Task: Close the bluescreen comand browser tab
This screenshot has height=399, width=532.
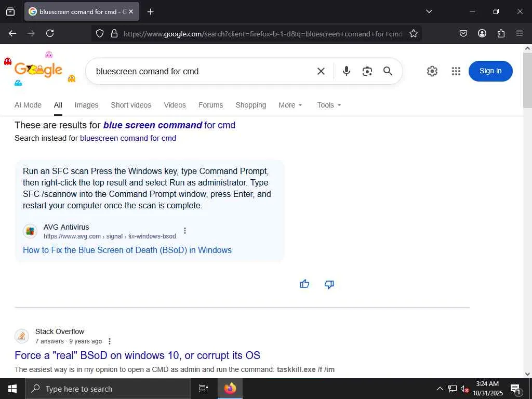Action: 131,11
